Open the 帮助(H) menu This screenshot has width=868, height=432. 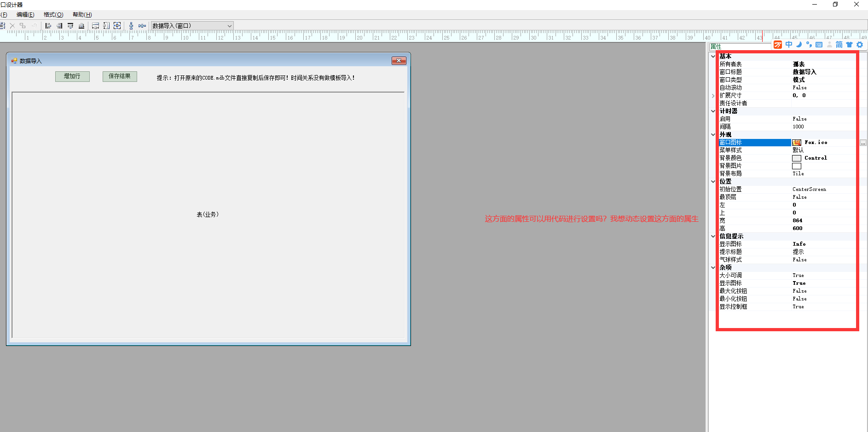pyautogui.click(x=82, y=15)
